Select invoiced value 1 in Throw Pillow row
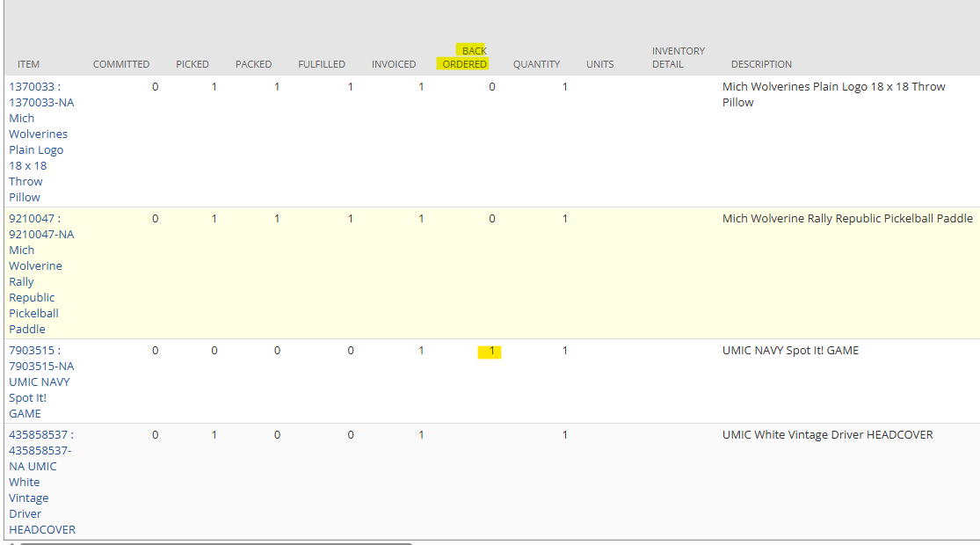This screenshot has height=545, width=980. pos(421,87)
